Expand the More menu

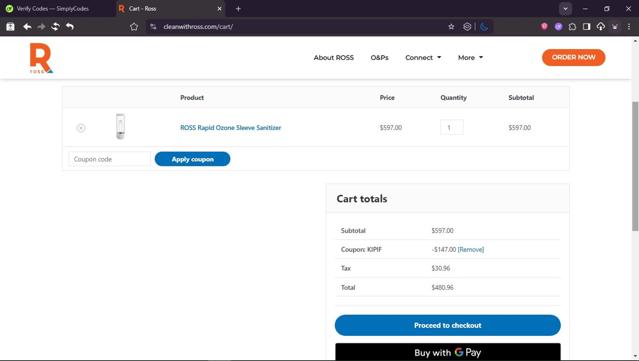click(470, 57)
